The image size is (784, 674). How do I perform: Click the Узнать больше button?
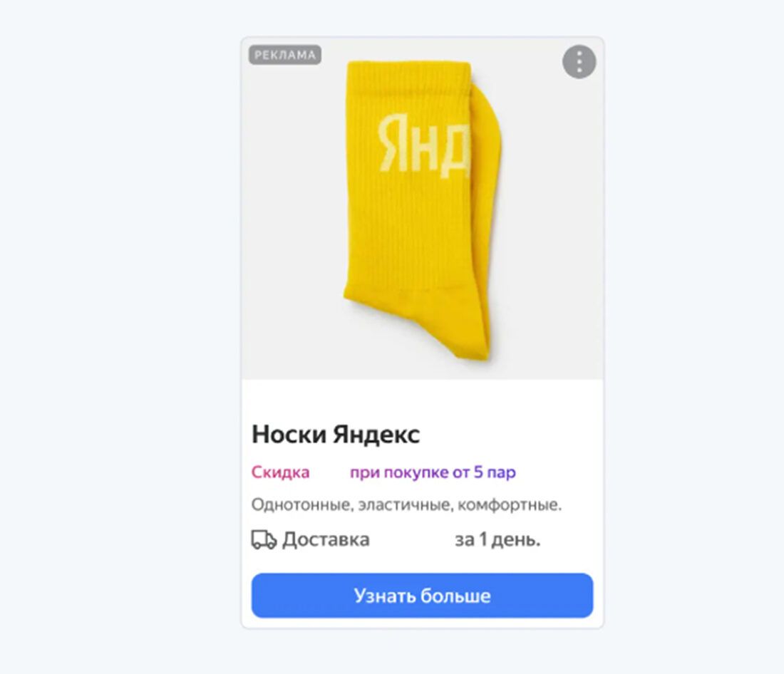click(x=422, y=596)
